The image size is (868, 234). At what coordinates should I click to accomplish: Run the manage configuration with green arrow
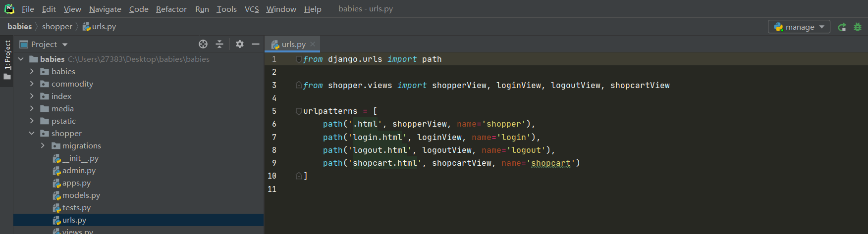(842, 27)
